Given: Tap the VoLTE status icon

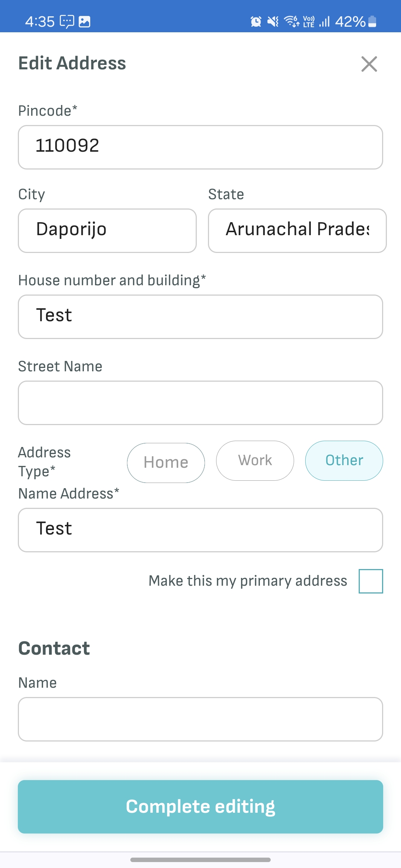Looking at the screenshot, I should [309, 22].
